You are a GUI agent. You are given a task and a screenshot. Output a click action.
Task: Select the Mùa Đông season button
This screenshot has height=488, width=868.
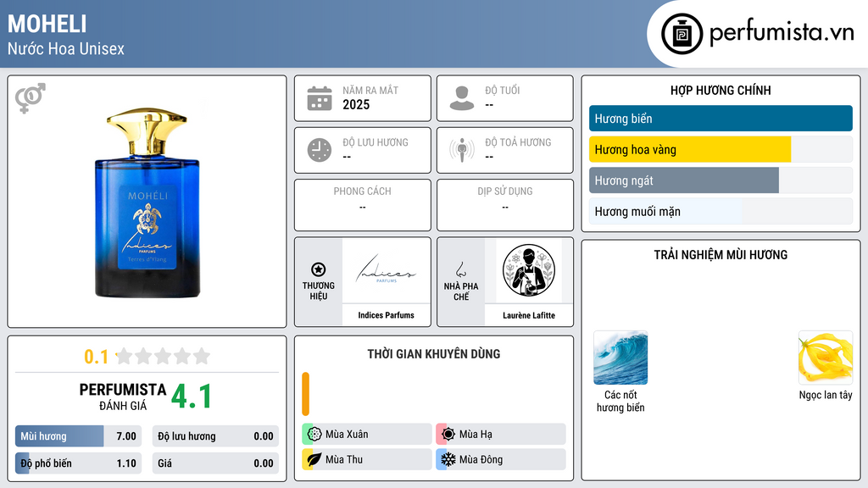pos(501,459)
